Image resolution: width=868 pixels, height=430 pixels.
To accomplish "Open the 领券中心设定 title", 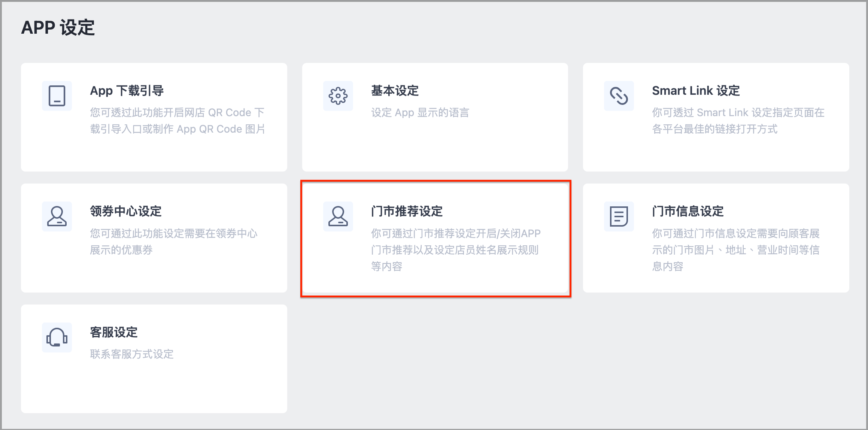I will point(126,211).
